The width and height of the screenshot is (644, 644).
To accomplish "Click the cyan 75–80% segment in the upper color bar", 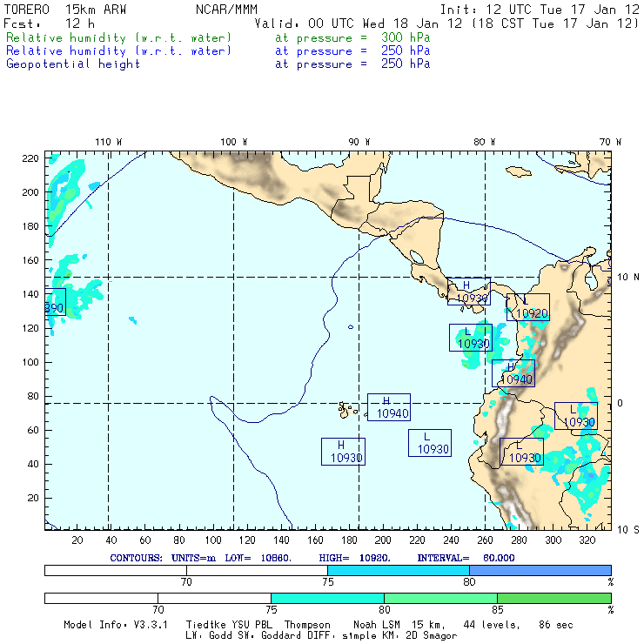I will [x=399, y=570].
